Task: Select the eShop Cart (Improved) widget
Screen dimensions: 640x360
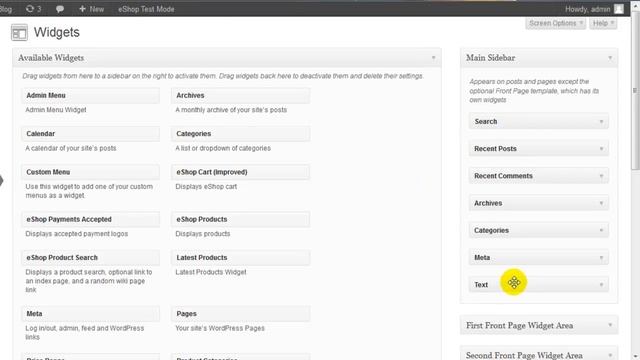Action: (x=240, y=172)
